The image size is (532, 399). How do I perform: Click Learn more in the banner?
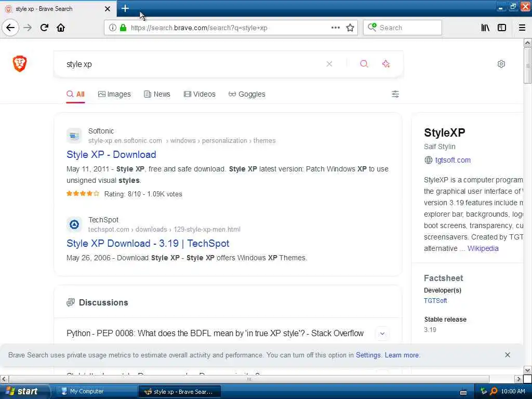402,355
